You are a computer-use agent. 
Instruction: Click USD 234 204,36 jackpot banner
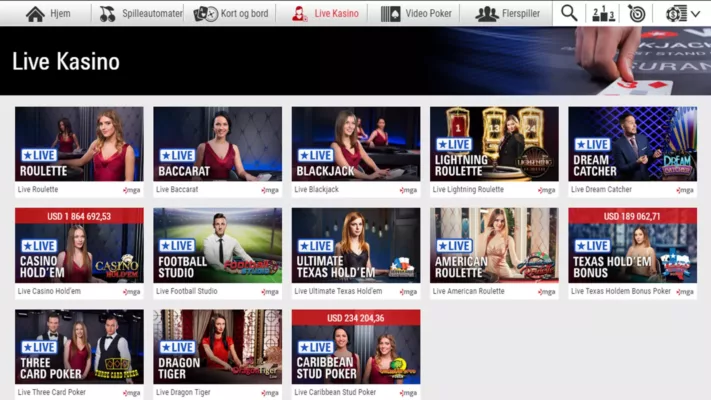(356, 318)
